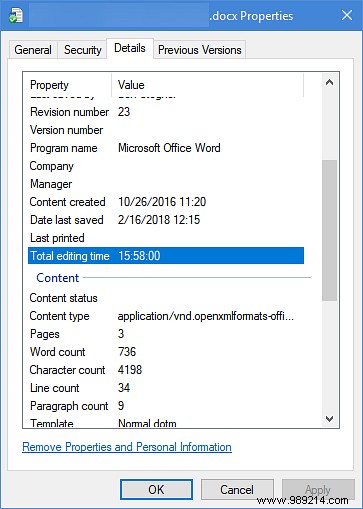Confirm with the OK button
The image size is (363, 509).
[x=156, y=490]
